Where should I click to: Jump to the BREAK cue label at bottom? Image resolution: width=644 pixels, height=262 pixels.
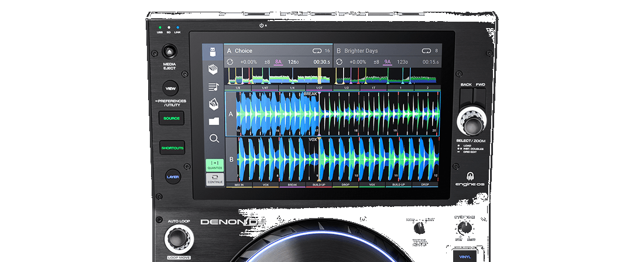point(292,185)
